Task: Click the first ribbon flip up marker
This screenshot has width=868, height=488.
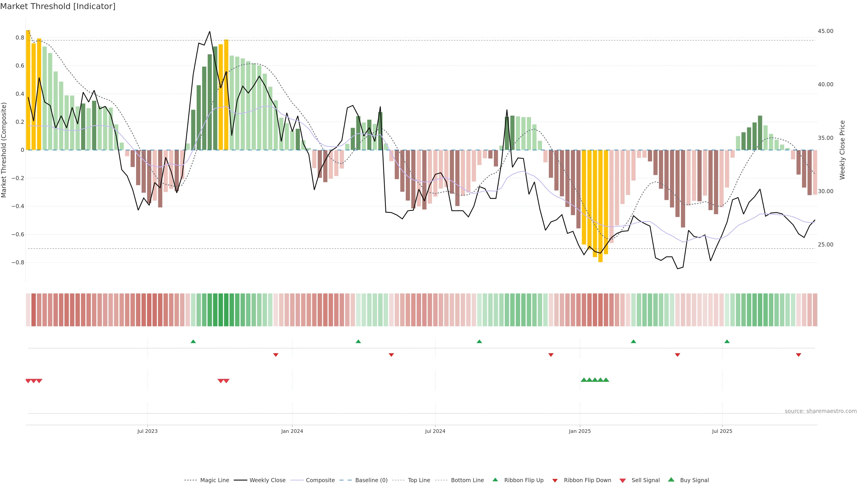Action: pyautogui.click(x=193, y=342)
